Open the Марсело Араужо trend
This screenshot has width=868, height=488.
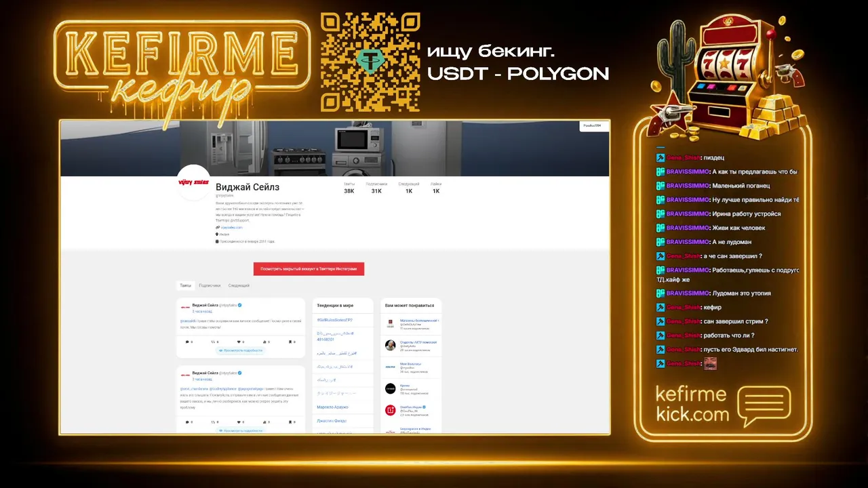333,407
